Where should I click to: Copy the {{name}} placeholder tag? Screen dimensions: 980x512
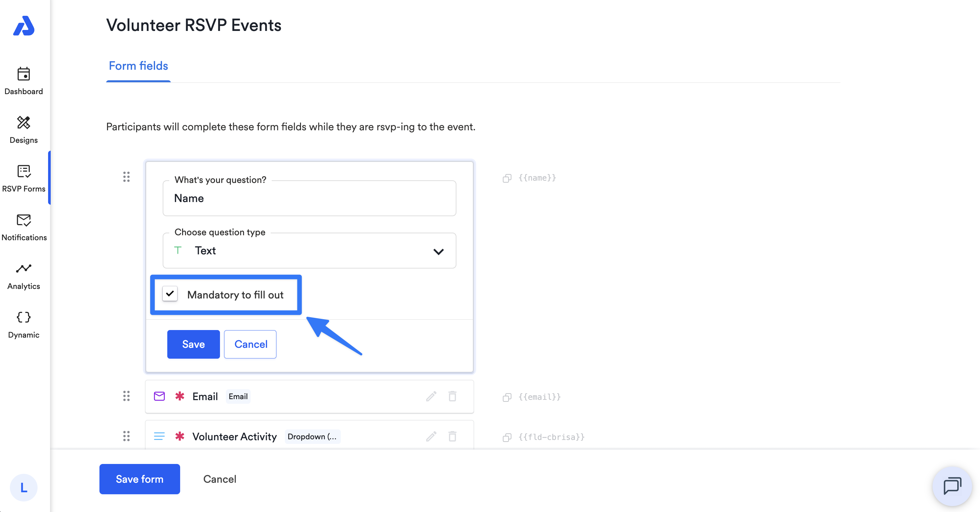(x=507, y=178)
